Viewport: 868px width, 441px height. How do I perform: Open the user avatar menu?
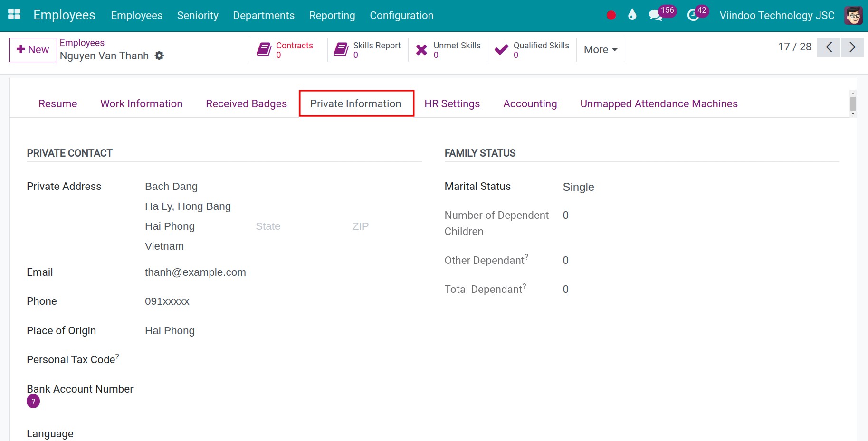pyautogui.click(x=853, y=15)
